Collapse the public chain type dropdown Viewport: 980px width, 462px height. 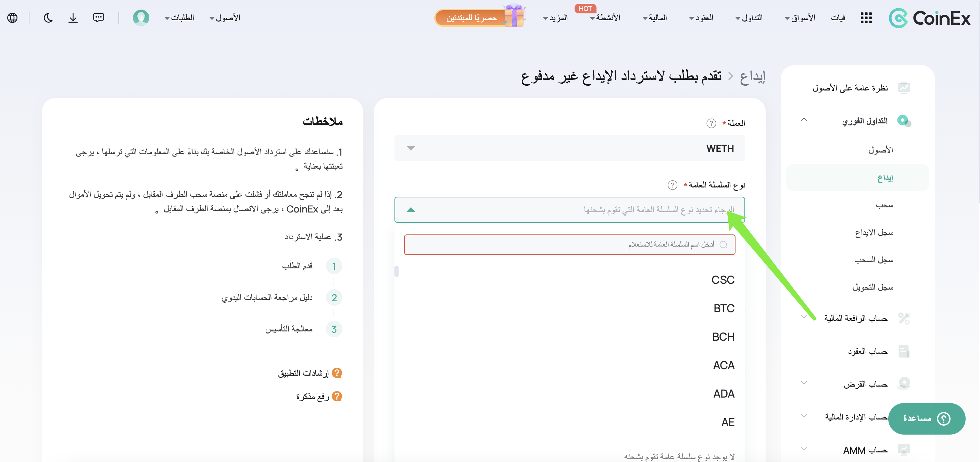click(411, 210)
